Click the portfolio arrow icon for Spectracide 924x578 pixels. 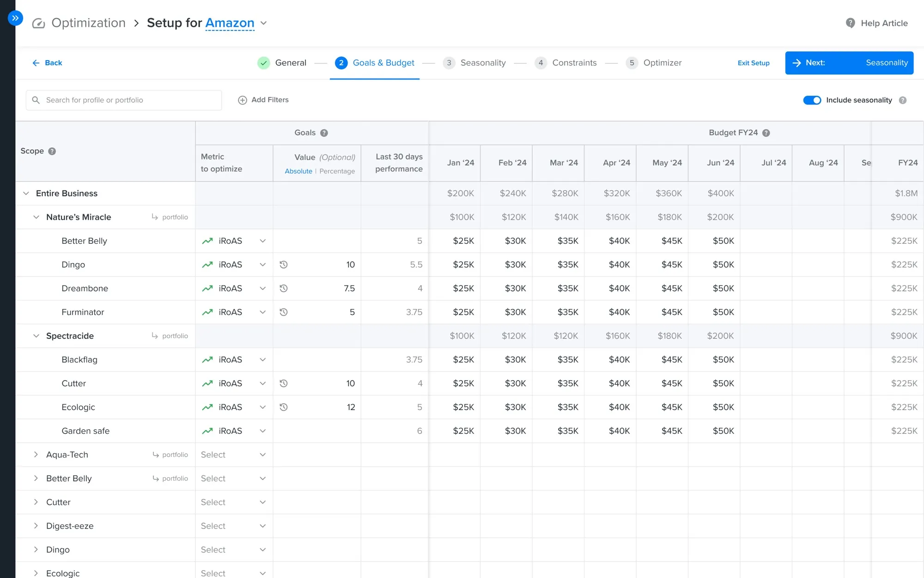[155, 336]
